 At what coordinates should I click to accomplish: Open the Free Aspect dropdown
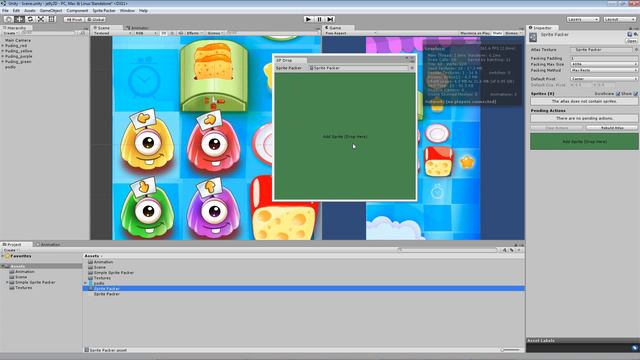tap(350, 33)
